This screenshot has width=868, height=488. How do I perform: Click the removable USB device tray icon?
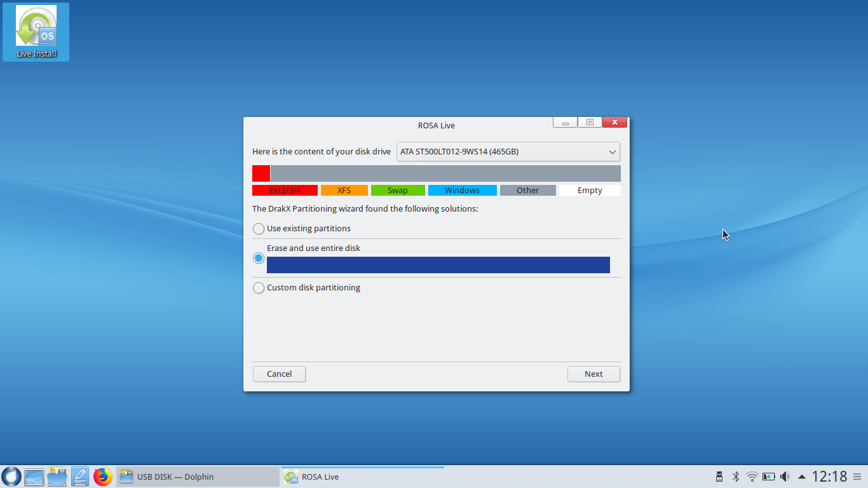coord(719,477)
